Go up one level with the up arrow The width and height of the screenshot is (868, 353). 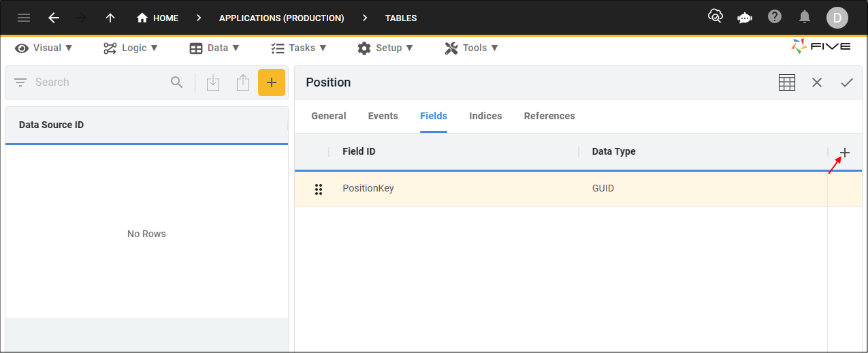[x=110, y=18]
